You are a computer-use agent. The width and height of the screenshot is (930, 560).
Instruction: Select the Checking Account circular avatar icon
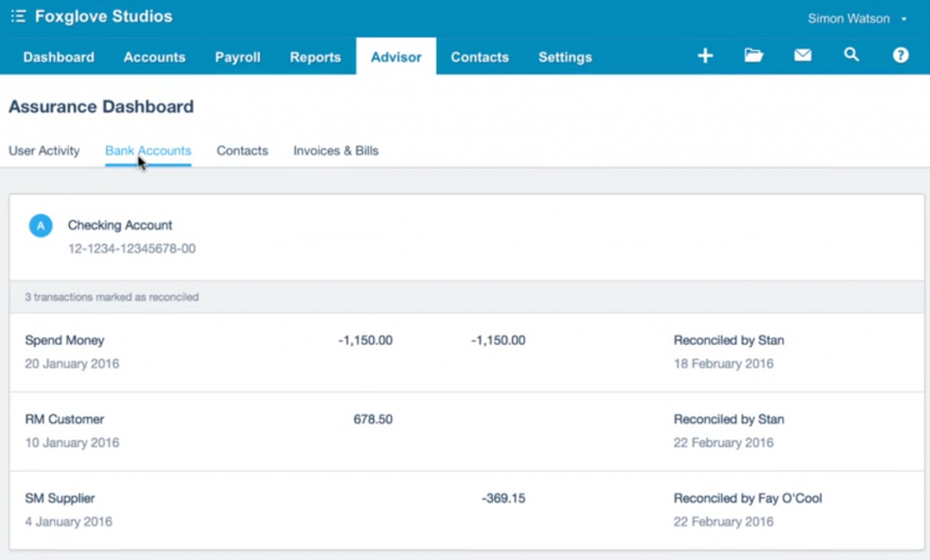coord(40,225)
